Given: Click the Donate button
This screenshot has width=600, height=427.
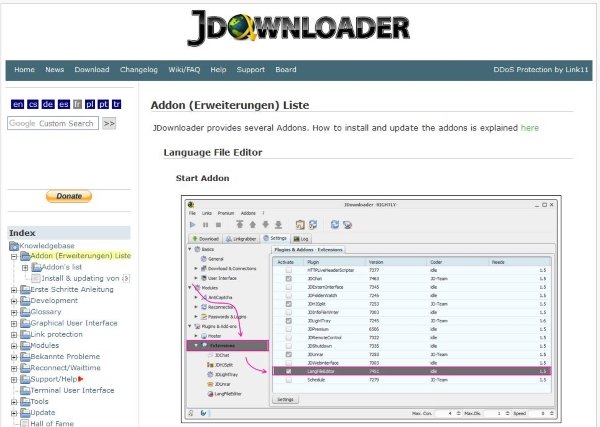Looking at the screenshot, I should (x=69, y=196).
